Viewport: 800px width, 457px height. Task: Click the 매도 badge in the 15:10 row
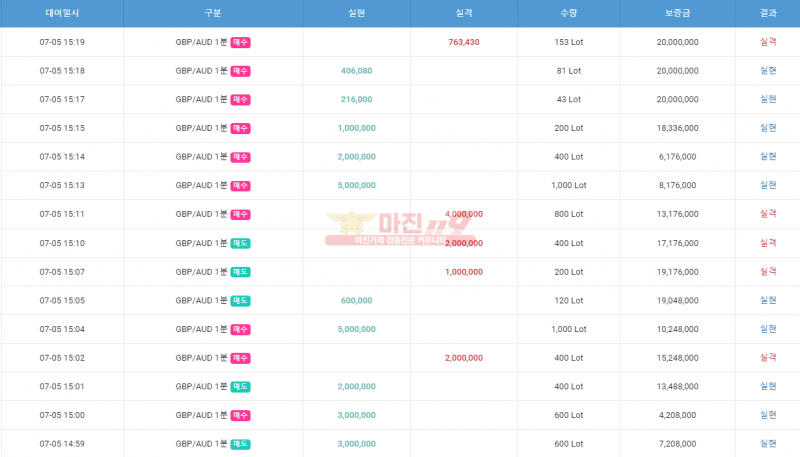tap(240, 243)
